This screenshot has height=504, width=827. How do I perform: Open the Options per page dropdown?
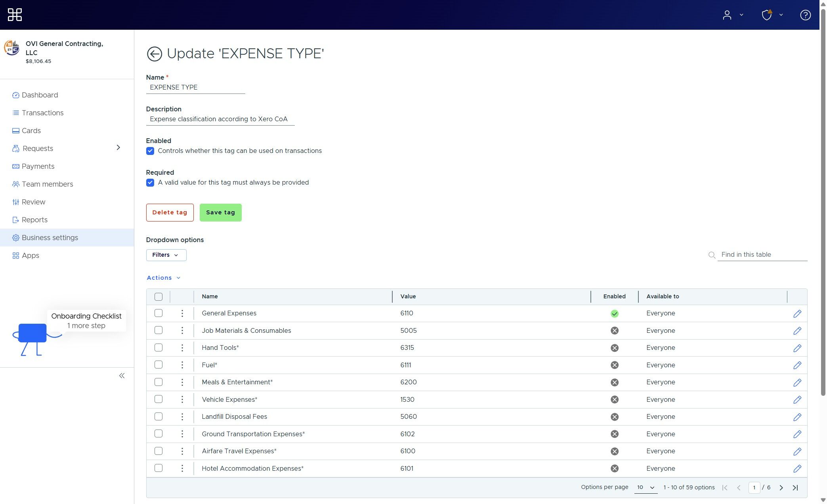pyautogui.click(x=645, y=487)
